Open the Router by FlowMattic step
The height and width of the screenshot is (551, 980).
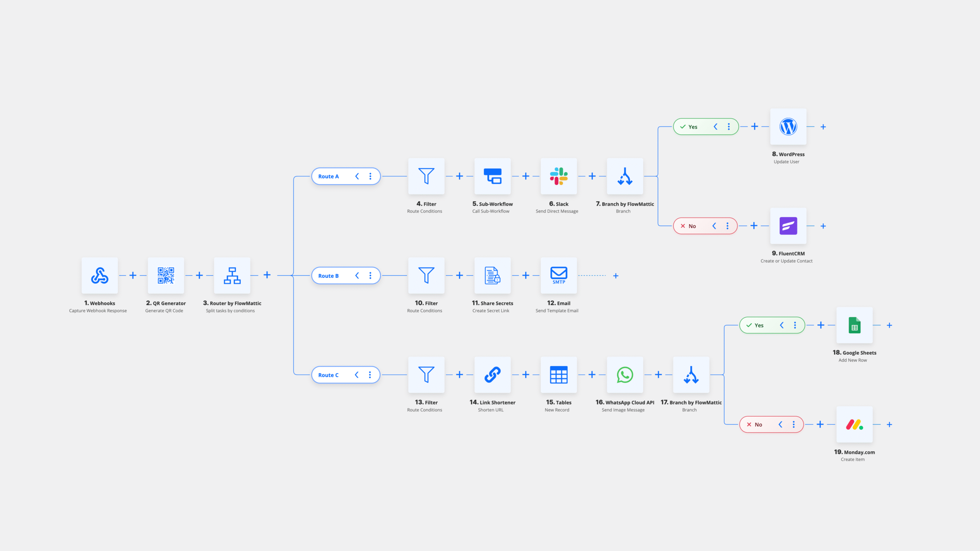[232, 275]
